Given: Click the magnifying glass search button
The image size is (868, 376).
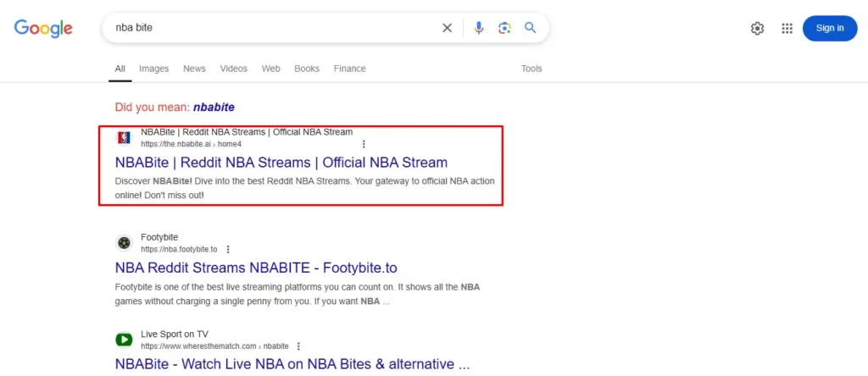Looking at the screenshot, I should click(530, 28).
